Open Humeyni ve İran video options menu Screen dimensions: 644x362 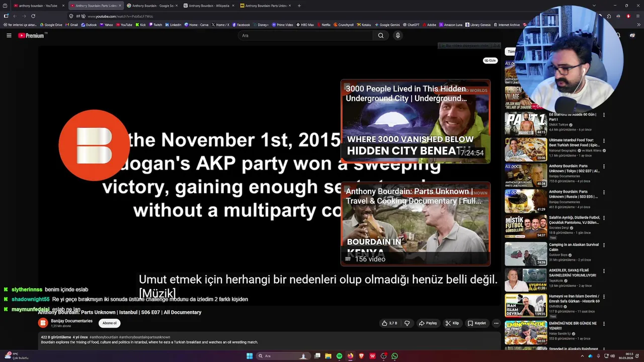pos(604,297)
